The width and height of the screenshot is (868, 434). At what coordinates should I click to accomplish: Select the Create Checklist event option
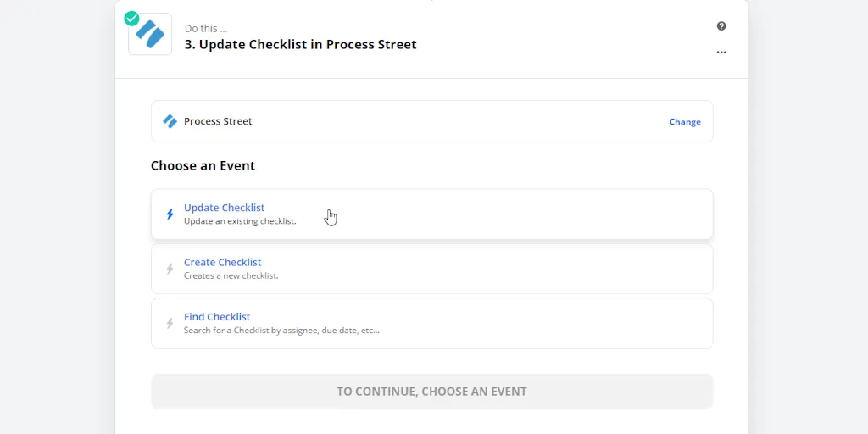431,269
